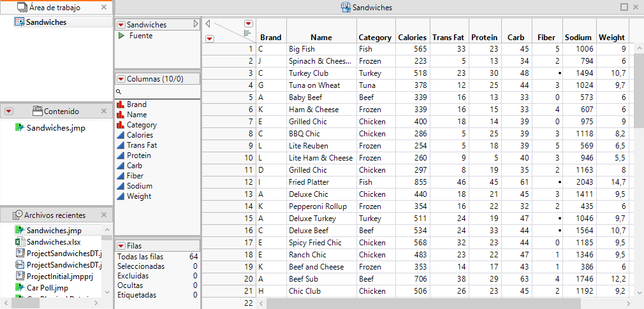Image resolution: width=644 pixels, height=309 pixels.
Task: Click the Weight continuous icon in Columnas
Action: [121, 196]
